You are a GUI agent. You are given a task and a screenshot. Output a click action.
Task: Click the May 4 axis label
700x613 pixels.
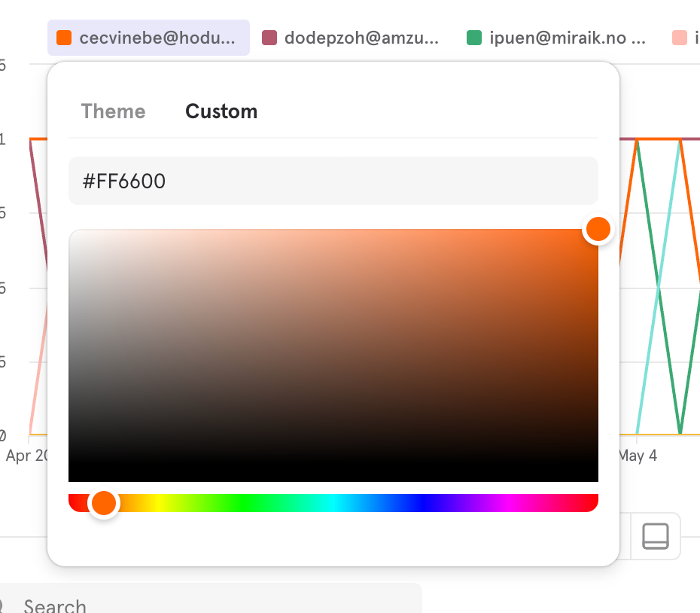638,456
